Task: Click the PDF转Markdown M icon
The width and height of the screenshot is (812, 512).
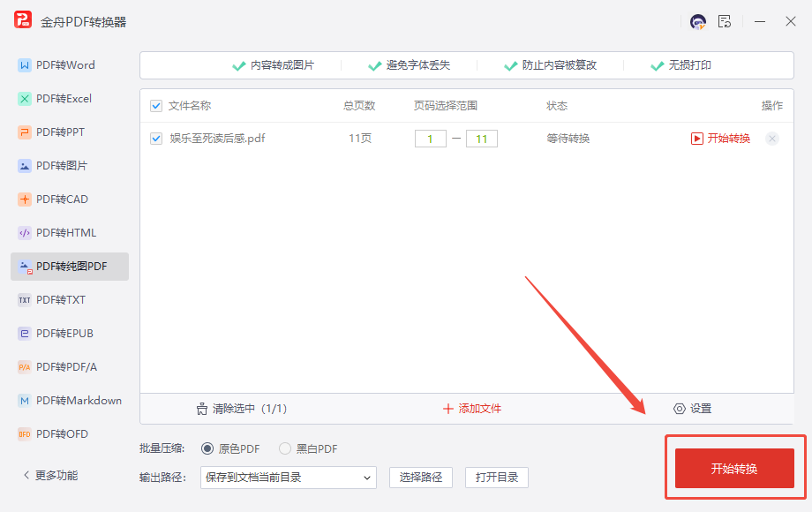Action: tap(25, 401)
